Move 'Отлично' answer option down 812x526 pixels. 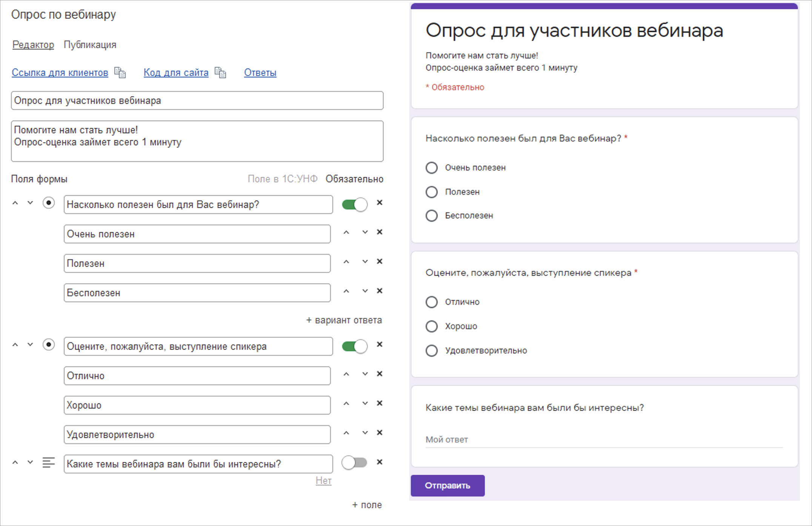tap(365, 374)
